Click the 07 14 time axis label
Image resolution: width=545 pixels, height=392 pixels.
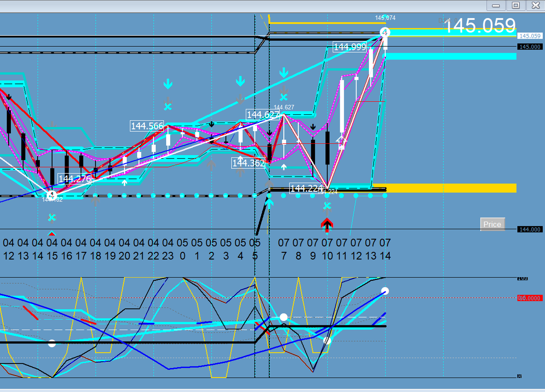point(385,249)
